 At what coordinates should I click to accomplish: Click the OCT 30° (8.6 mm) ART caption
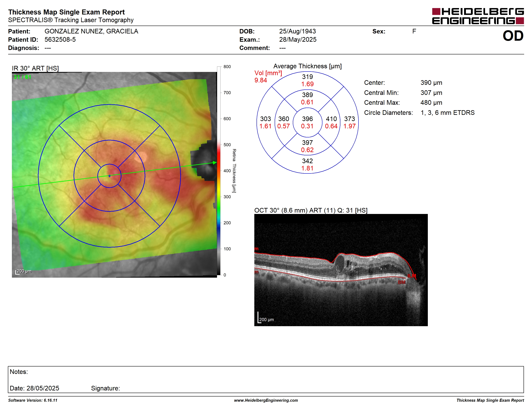[x=311, y=210]
